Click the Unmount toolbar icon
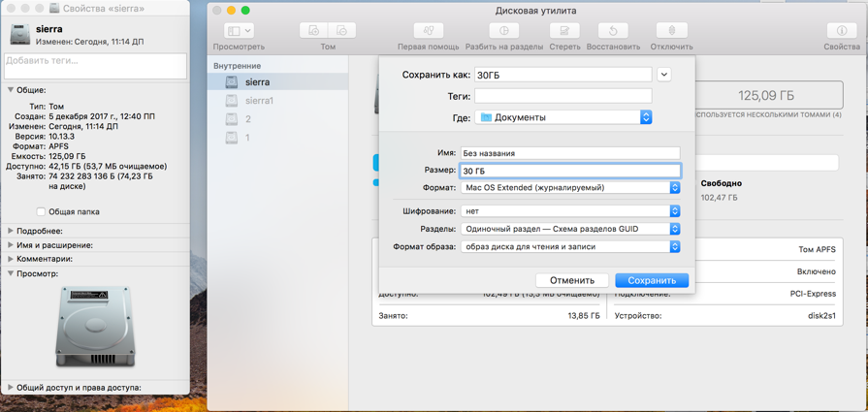This screenshot has width=868, height=412. point(671,30)
